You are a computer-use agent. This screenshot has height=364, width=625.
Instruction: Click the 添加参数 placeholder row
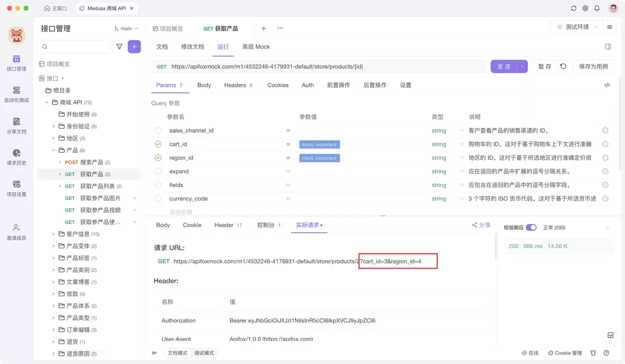click(x=181, y=212)
